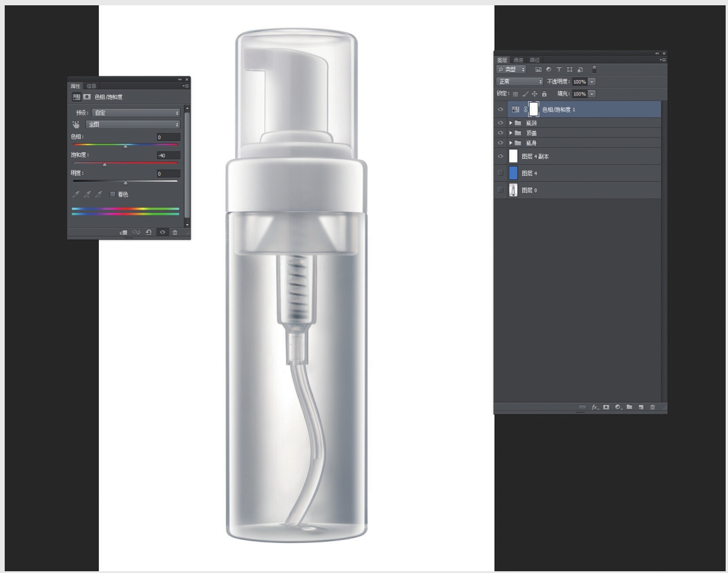The image size is (728, 573).
Task: Switch to the 通道 tab
Action: click(x=518, y=60)
